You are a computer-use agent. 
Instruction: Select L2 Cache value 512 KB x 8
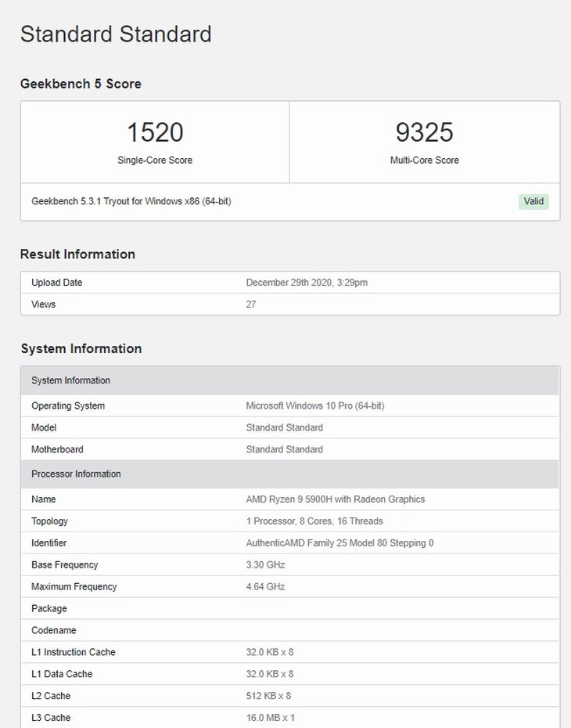click(268, 695)
